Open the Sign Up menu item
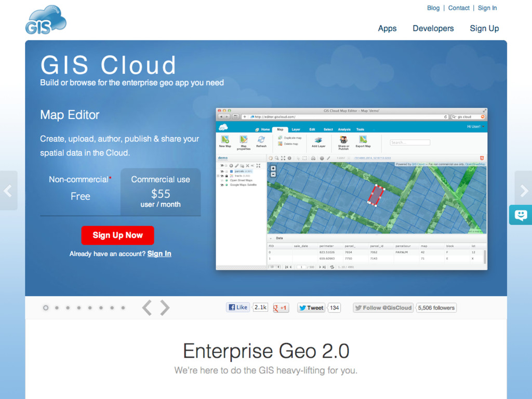Viewport: 532px width, 399px height. [484, 29]
